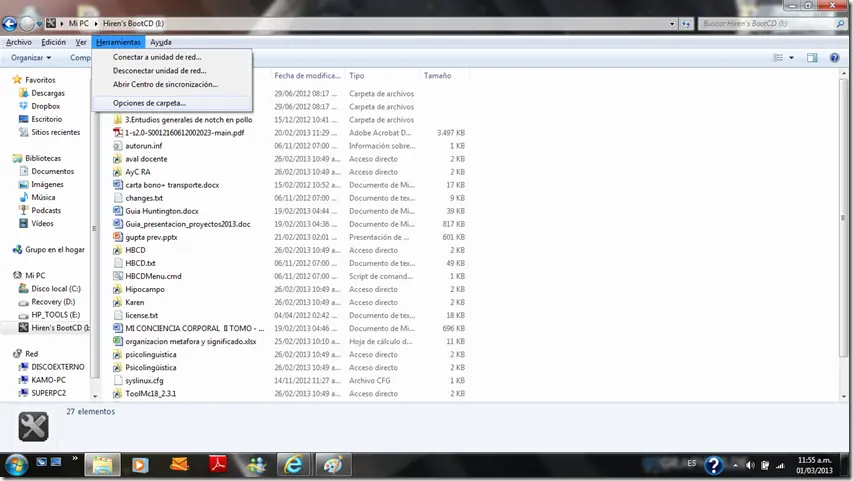This screenshot has height=481, width=853.
Task: Choose Conectar a unidad de red
Action: [x=171, y=57]
